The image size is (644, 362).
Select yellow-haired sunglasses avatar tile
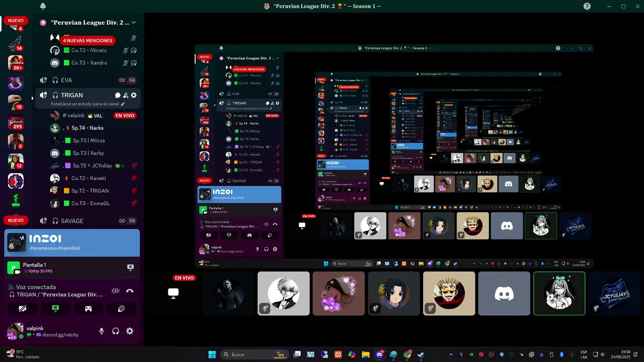tap(449, 294)
